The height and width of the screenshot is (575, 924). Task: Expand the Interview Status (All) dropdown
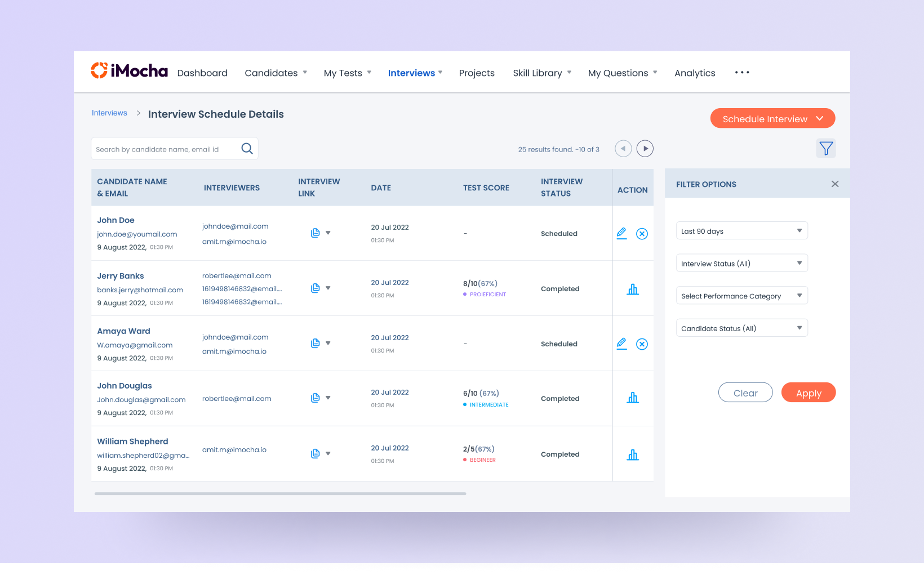point(741,264)
